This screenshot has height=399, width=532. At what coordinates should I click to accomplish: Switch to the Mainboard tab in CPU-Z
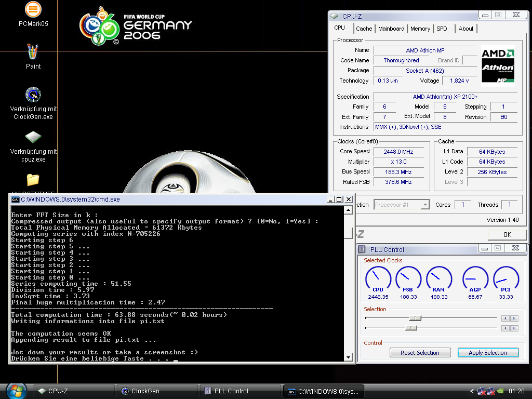point(391,29)
